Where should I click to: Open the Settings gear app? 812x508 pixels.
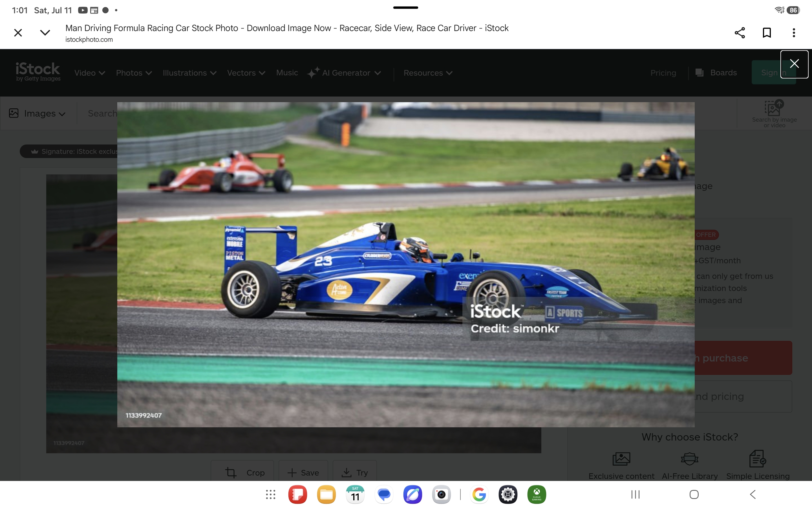click(x=508, y=494)
